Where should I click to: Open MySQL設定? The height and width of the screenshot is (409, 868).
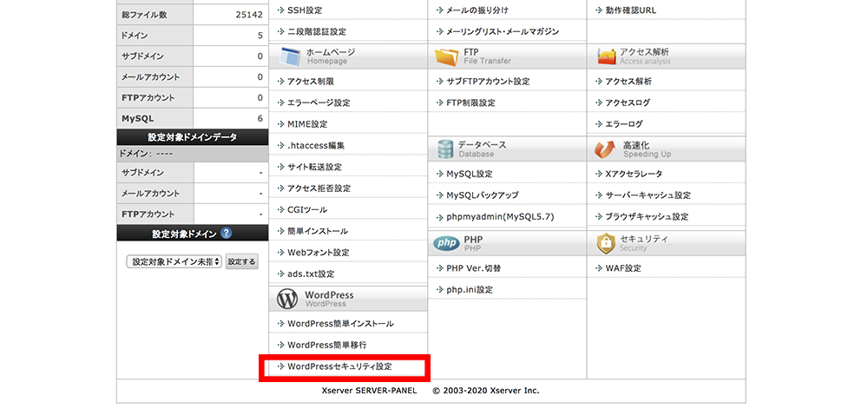tap(470, 175)
